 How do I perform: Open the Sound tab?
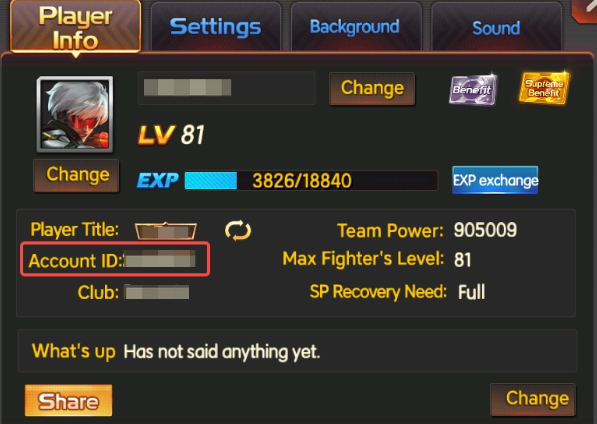click(x=496, y=27)
